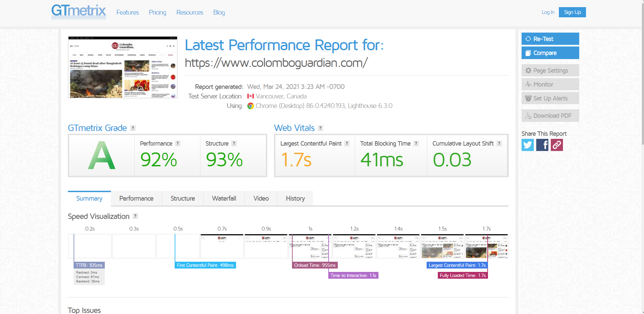
Task: Show Largest Contentful Paint help
Action: click(347, 144)
